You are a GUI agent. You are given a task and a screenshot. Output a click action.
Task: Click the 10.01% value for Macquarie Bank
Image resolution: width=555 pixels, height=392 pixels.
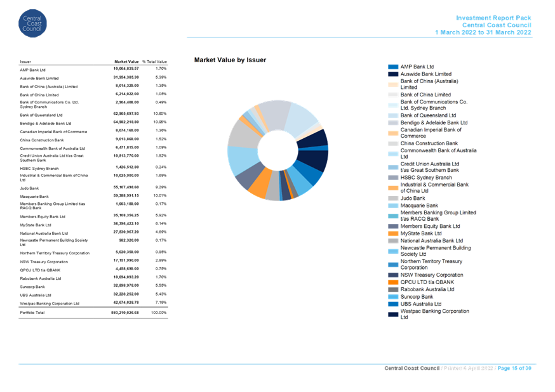(159, 195)
